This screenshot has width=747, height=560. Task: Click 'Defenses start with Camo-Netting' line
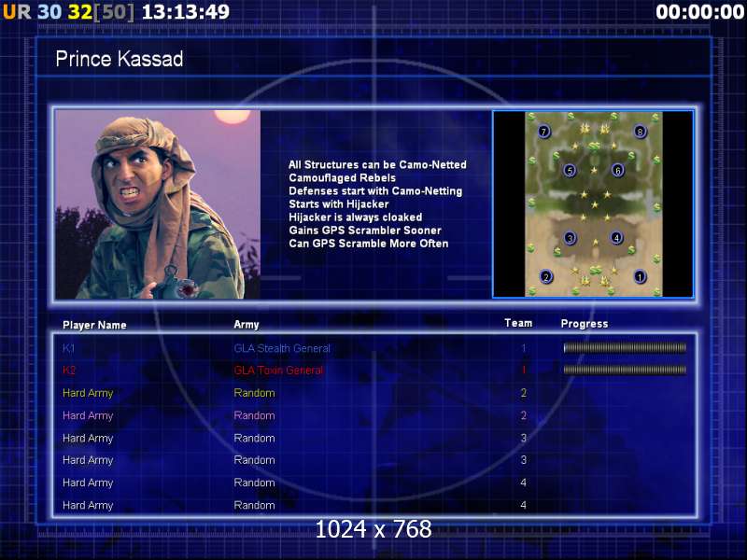pos(375,191)
